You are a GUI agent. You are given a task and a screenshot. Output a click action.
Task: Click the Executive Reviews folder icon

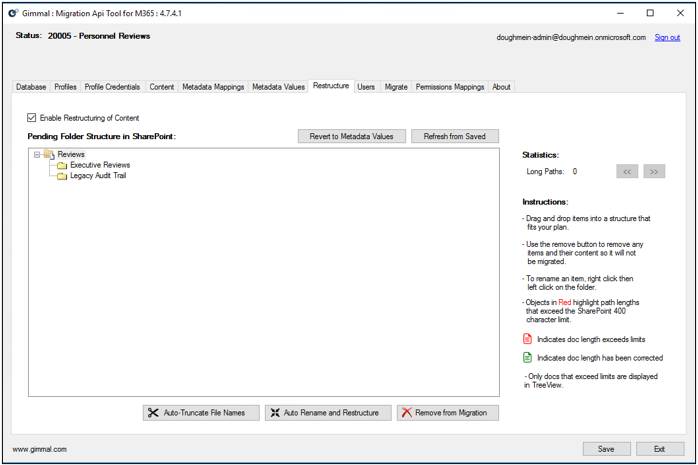click(x=62, y=165)
